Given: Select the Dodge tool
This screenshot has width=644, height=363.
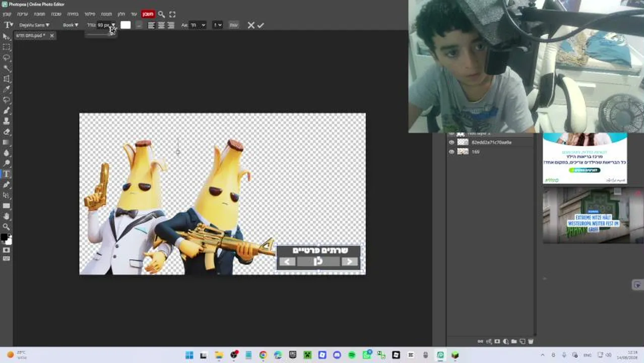Looking at the screenshot, I should [x=6, y=164].
